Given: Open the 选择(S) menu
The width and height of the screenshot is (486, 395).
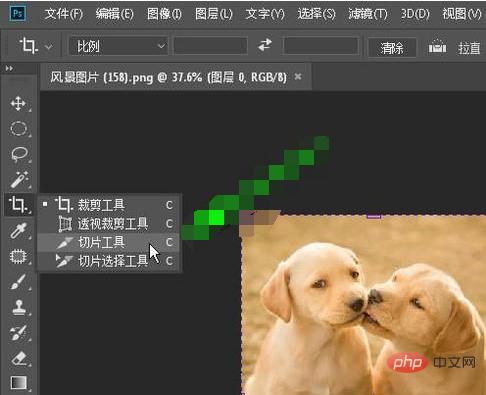Looking at the screenshot, I should click(316, 14).
